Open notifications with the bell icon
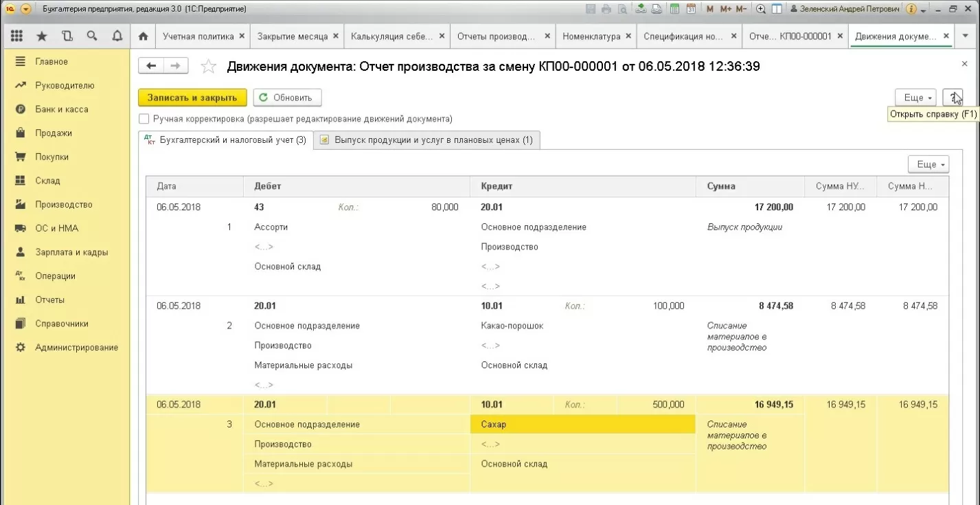The height and width of the screenshot is (505, 980). pyautogui.click(x=117, y=36)
